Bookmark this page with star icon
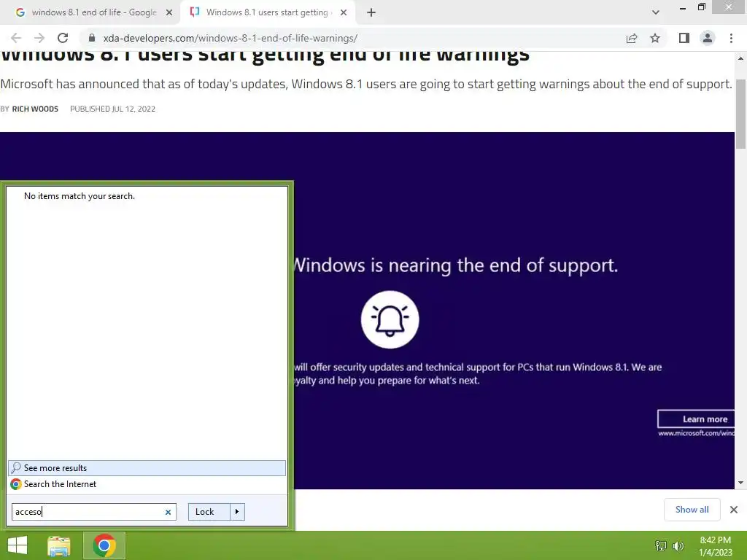The image size is (747, 560). coord(655,38)
